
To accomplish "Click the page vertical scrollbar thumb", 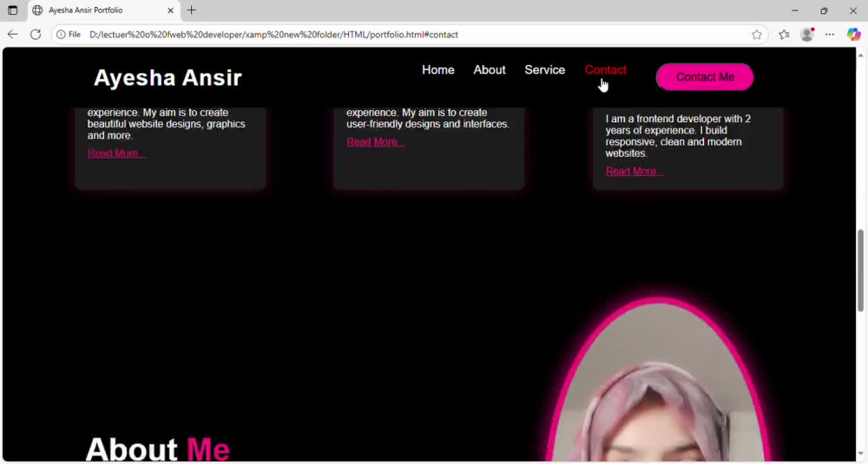I will click(x=861, y=271).
